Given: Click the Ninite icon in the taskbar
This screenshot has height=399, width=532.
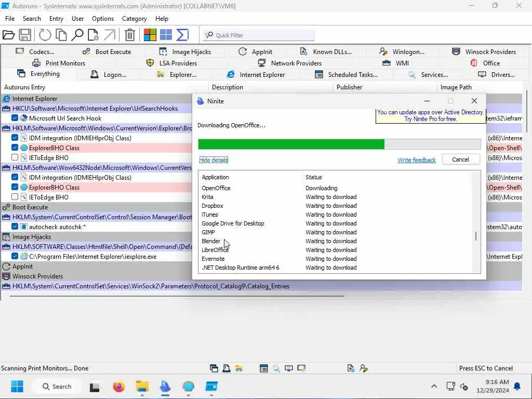Looking at the screenshot, I should (165, 387).
